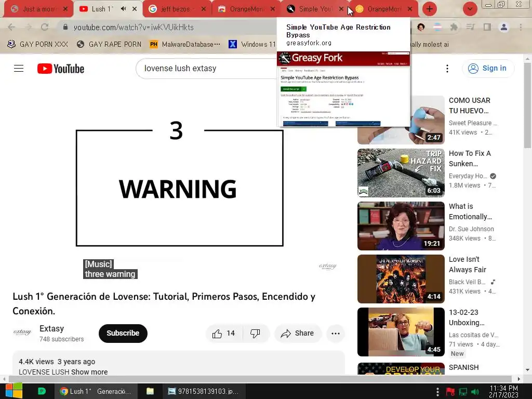Click the 'Everyday Ho…' channel name
This screenshot has width=532, height=399.
tap(468, 176)
